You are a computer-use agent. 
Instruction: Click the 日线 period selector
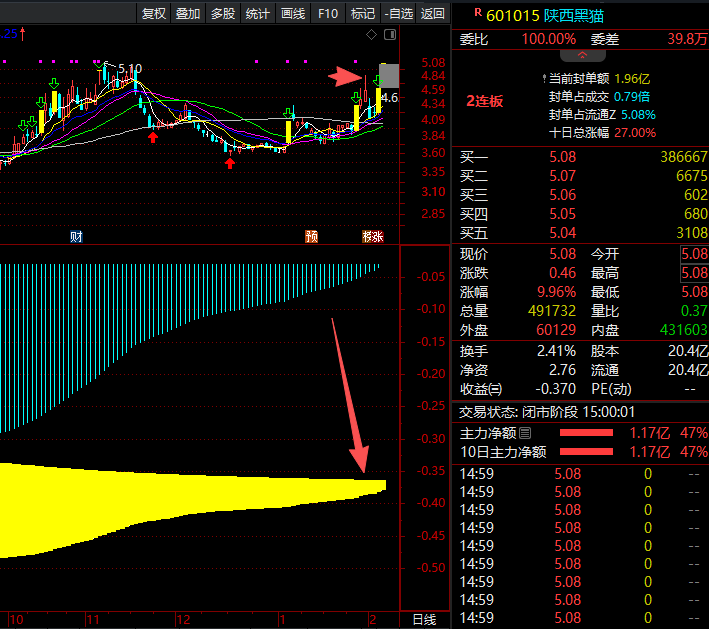424,619
